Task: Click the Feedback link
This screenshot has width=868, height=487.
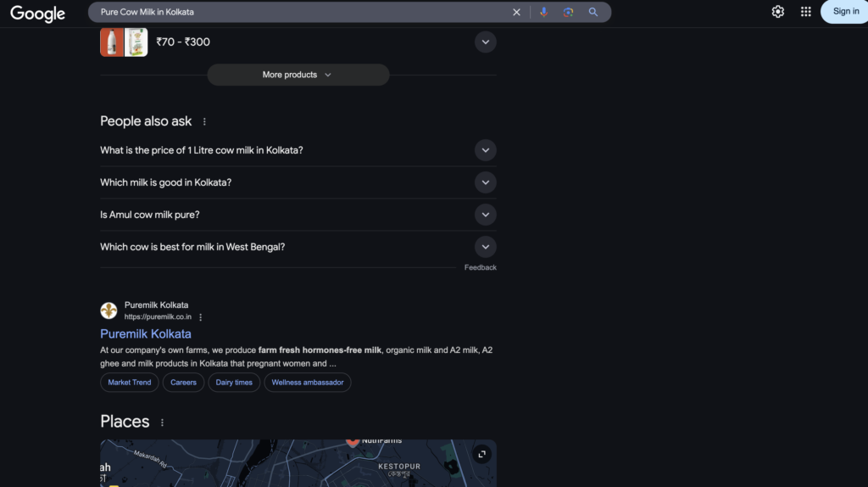Action: tap(480, 267)
